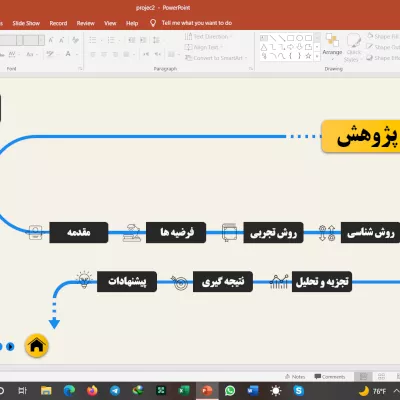Image resolution: width=400 pixels, height=400 pixels.
Task: Toggle Align Left paragraph alignment
Action: click(x=93, y=54)
